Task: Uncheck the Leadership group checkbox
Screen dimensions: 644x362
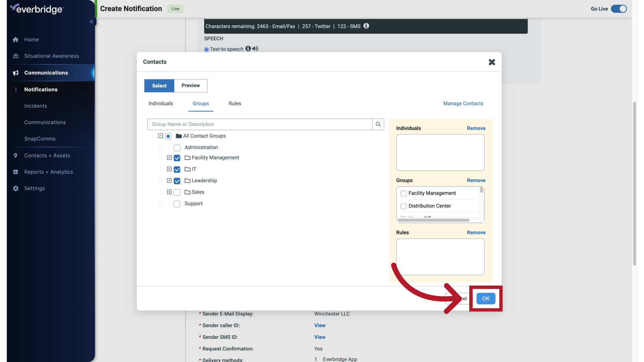Action: point(177,181)
